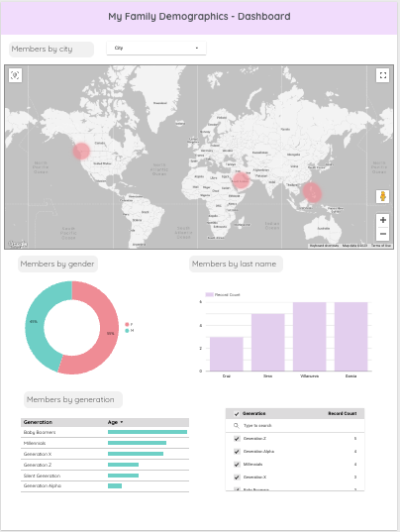Viewport: 400px width, 532px height.
Task: Open Terms of Use link on map
Action: coord(381,246)
